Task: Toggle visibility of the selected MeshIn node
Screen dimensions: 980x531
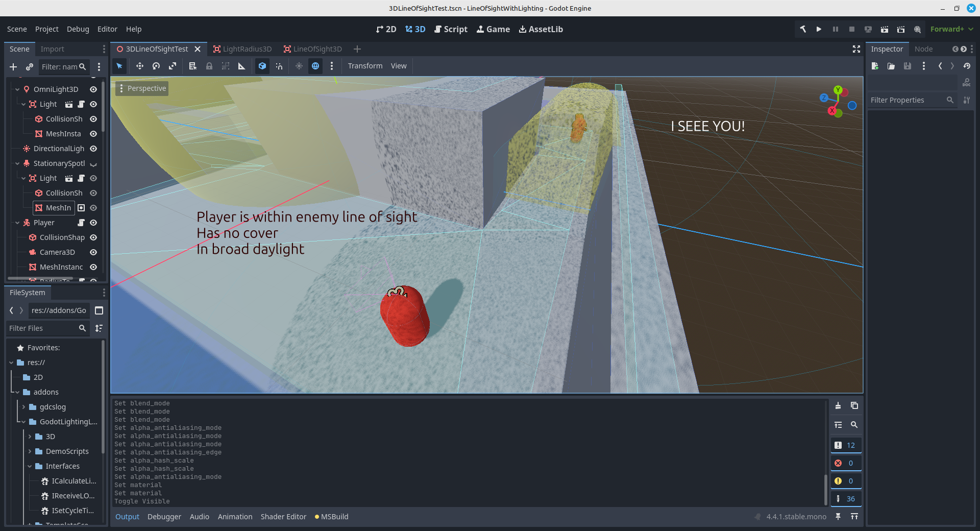Action: pos(93,208)
